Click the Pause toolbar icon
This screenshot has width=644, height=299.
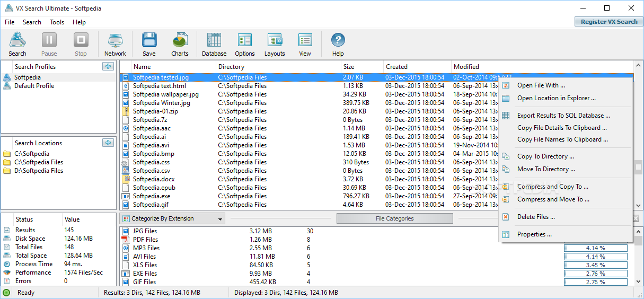coord(49,40)
